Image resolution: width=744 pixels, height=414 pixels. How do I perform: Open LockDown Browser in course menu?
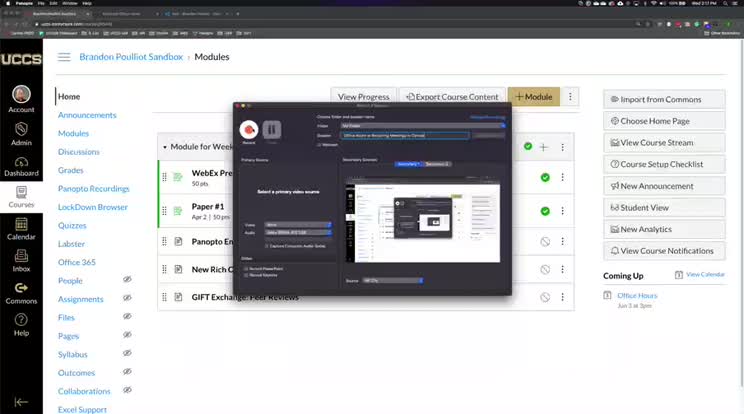pos(93,207)
